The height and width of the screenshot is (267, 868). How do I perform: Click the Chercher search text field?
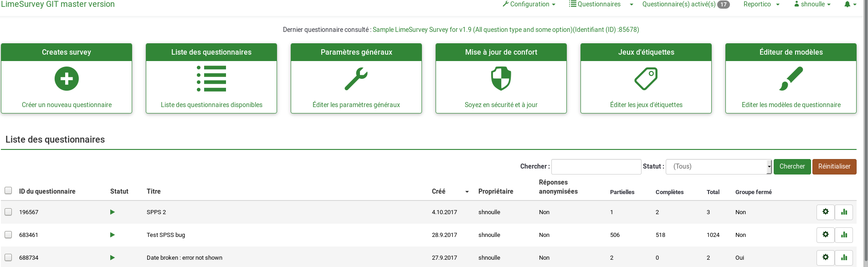pyautogui.click(x=596, y=167)
